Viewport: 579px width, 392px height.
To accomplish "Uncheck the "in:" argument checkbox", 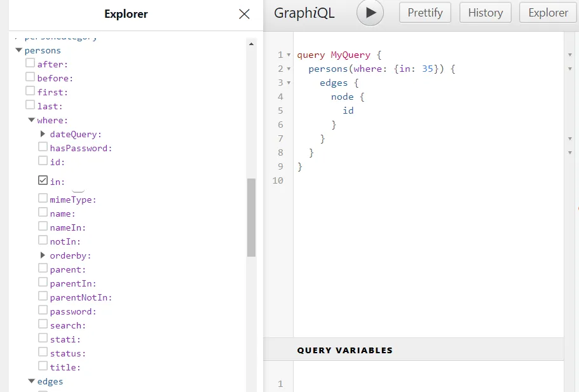I will 43,181.
